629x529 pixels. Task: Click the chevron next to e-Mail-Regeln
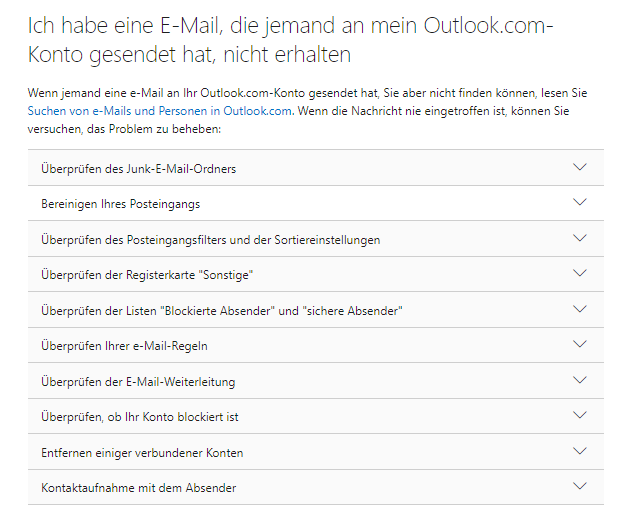coord(580,344)
